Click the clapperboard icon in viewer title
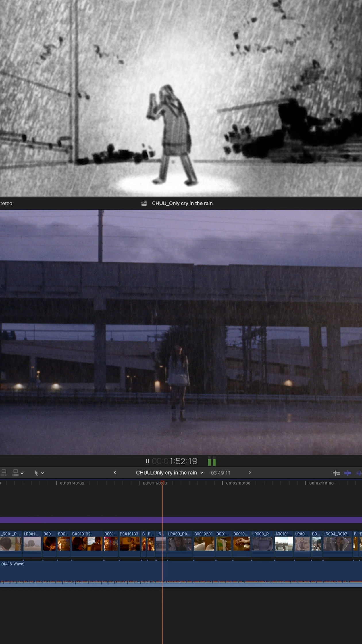362x644 pixels. pyautogui.click(x=144, y=203)
